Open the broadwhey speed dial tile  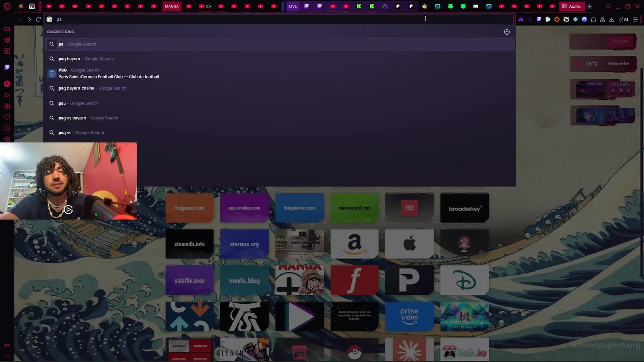tap(464, 208)
